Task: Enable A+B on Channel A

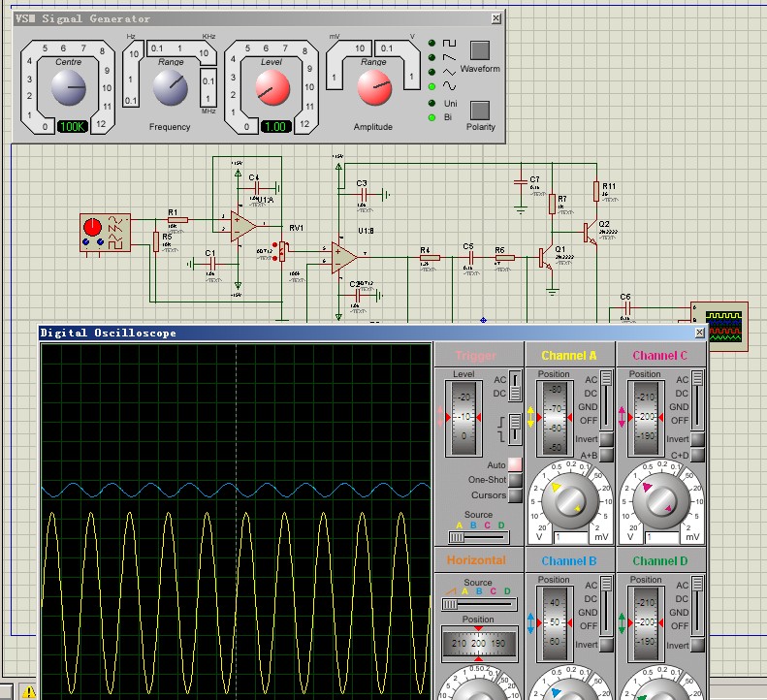Action: click(x=605, y=455)
